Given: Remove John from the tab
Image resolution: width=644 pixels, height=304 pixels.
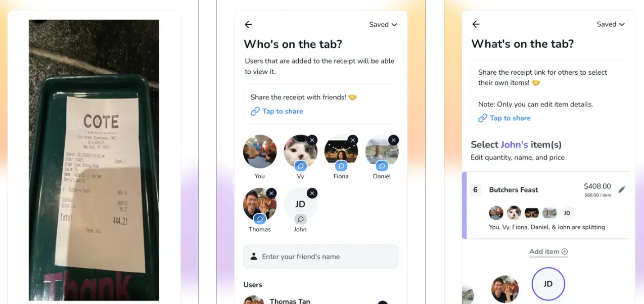Looking at the screenshot, I should point(312,193).
